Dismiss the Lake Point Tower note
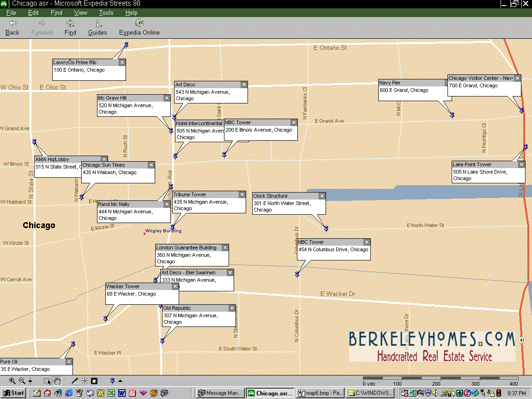532x399 pixels. coord(521,165)
